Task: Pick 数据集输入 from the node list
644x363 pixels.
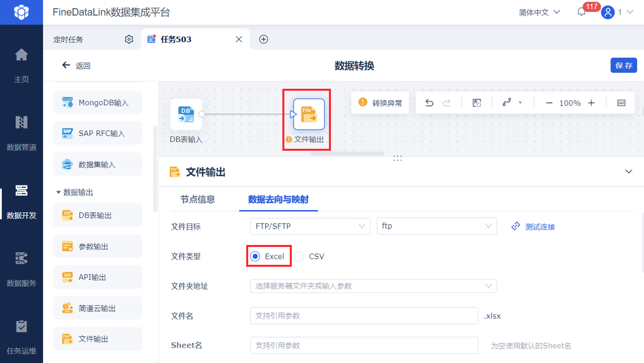Action: (98, 164)
